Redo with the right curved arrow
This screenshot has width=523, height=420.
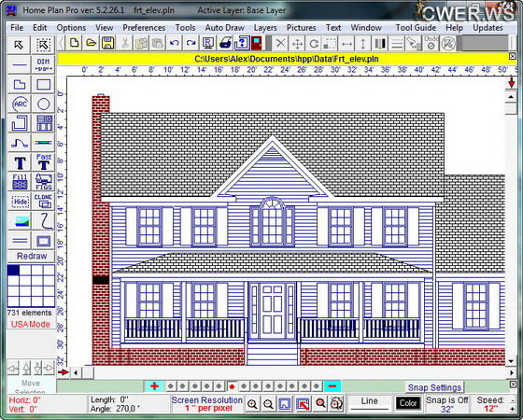click(x=191, y=43)
